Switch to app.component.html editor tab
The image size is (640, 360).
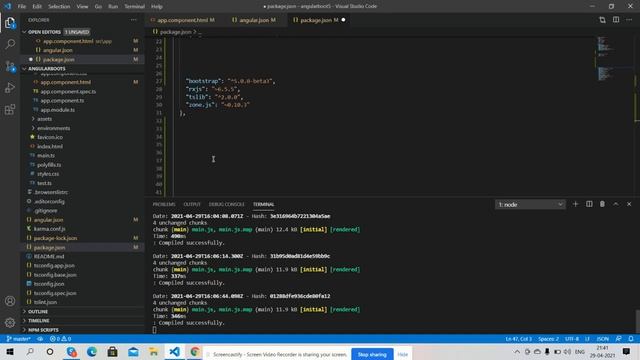coord(183,20)
